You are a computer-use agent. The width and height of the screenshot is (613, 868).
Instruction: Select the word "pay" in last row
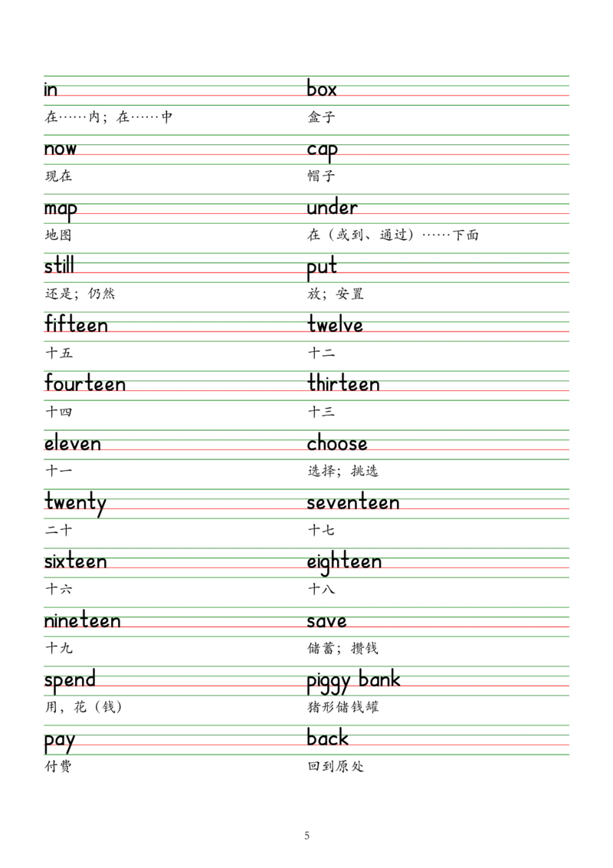pyautogui.click(x=59, y=742)
